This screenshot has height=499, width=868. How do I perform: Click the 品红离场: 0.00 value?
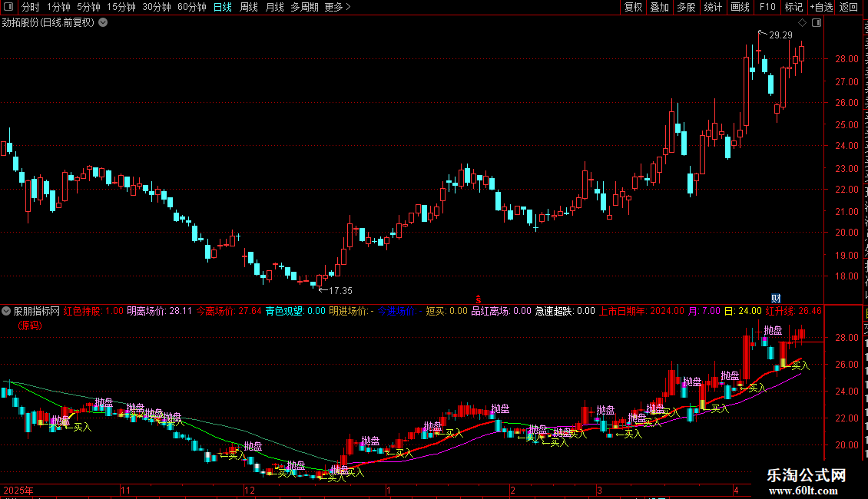[501, 312]
